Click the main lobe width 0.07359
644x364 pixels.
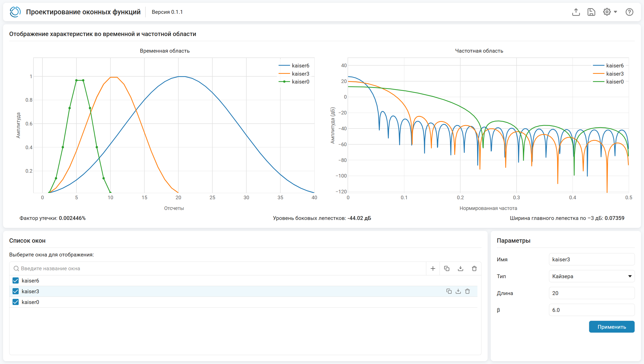614,218
